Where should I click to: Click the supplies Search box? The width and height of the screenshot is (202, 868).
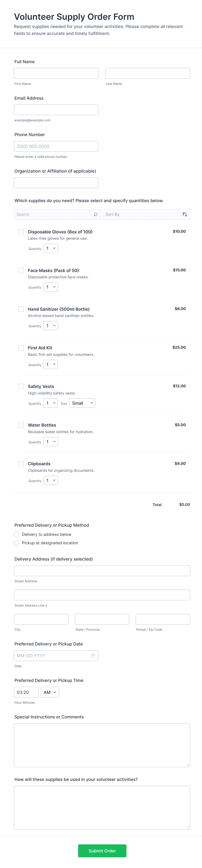tap(54, 214)
